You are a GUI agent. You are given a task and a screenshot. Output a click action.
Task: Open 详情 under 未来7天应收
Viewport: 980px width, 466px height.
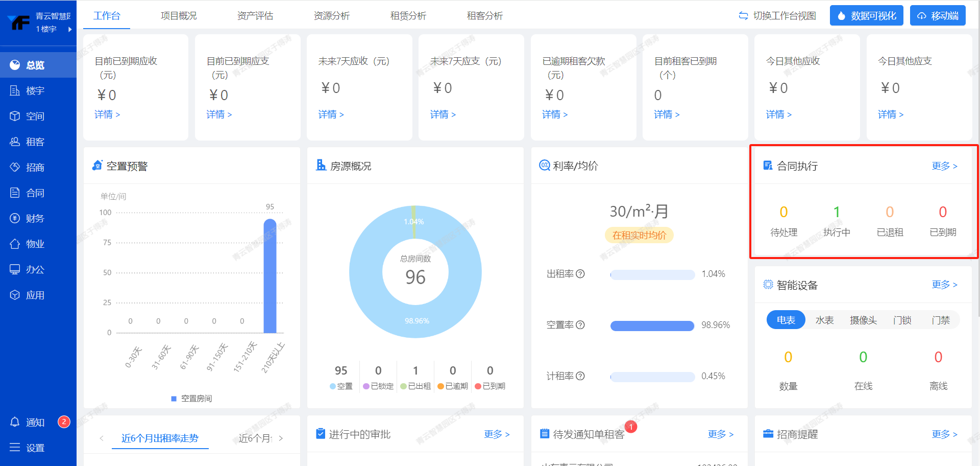coord(331,114)
